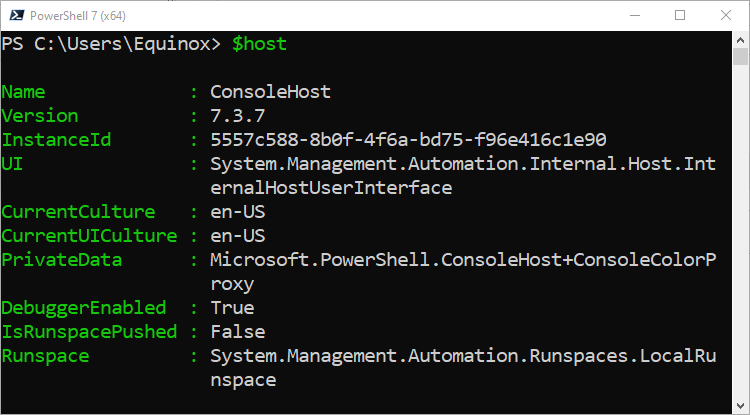Click the "PS C:\Users\Equinox>" prompt text
This screenshot has height=415, width=750.
[x=111, y=44]
